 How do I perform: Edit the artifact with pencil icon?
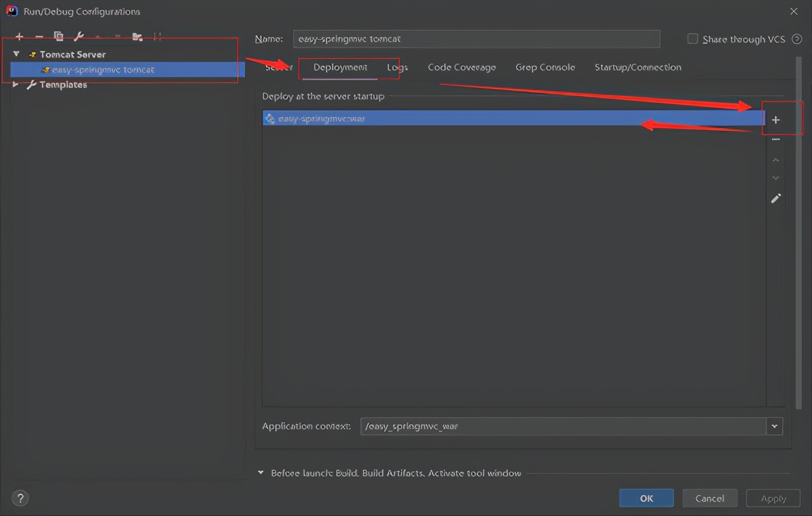[775, 198]
